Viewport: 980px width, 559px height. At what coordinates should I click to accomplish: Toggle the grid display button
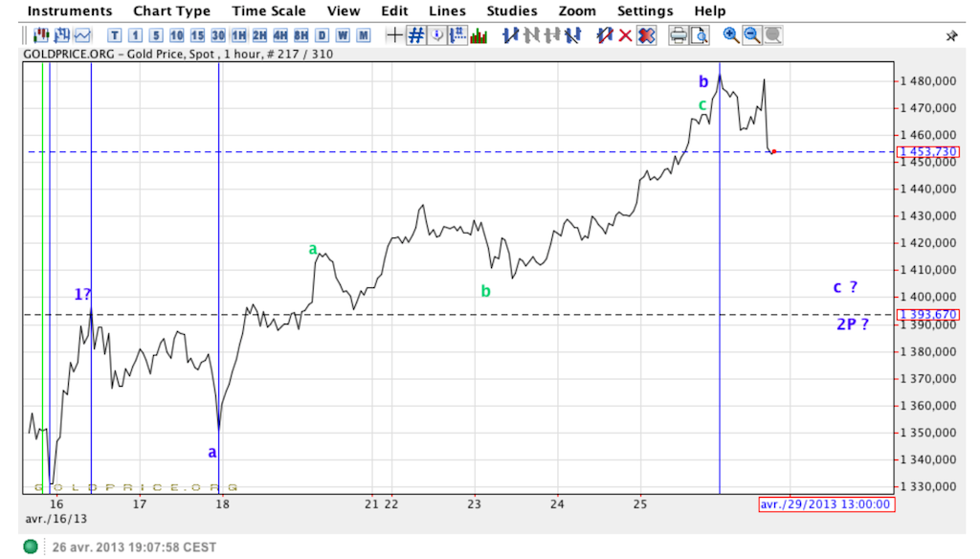[x=416, y=35]
